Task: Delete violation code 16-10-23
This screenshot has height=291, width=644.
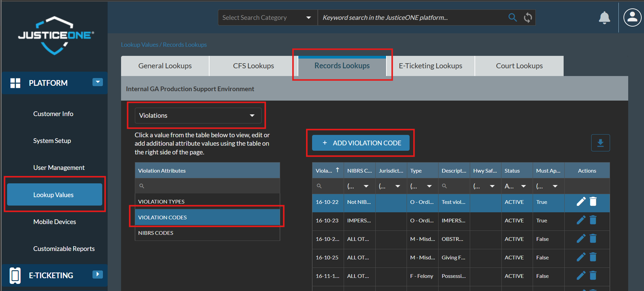Action: 593,220
